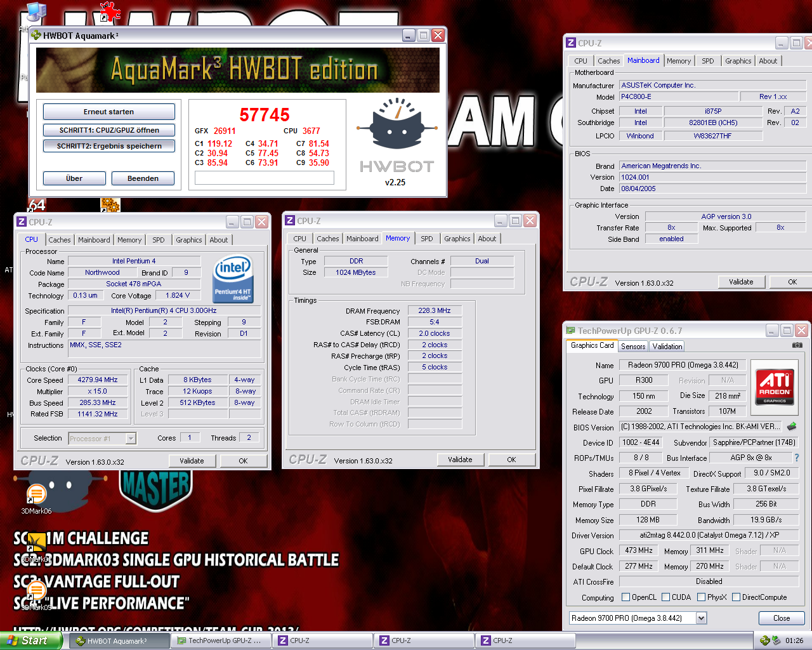Open the orange gears desktop shortcut
The width and height of the screenshot is (812, 650).
(110, 205)
